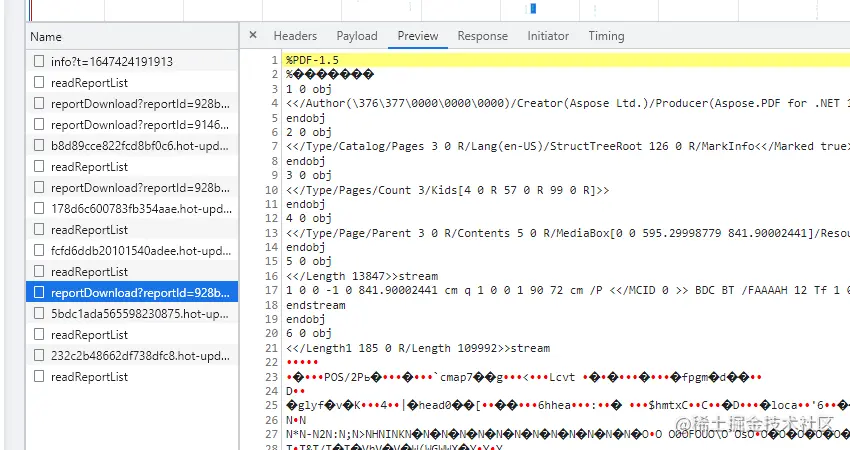Click the '1 0 obj' line
850x450 pixels.
309,89
